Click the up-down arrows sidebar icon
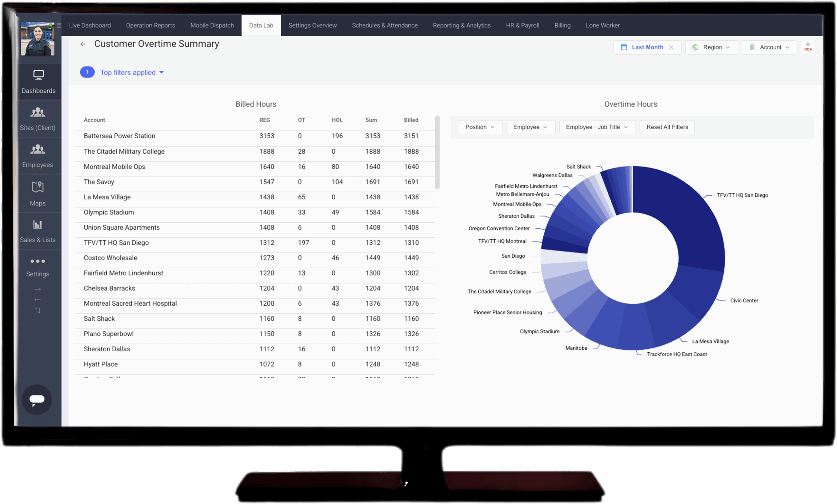This screenshot has width=837, height=504. click(x=38, y=310)
